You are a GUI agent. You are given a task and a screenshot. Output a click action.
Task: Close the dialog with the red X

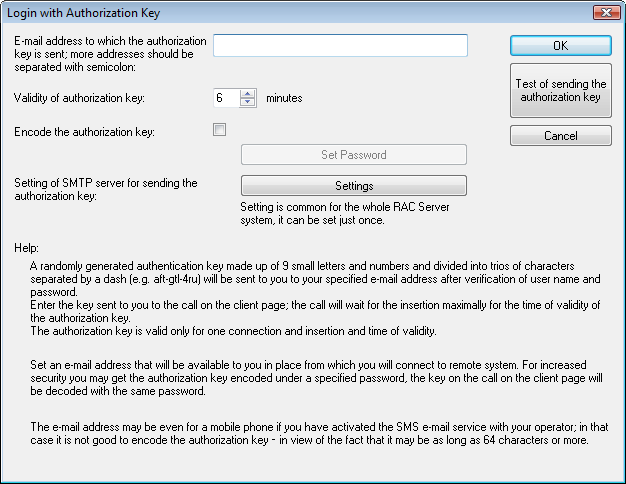pyautogui.click(x=602, y=13)
